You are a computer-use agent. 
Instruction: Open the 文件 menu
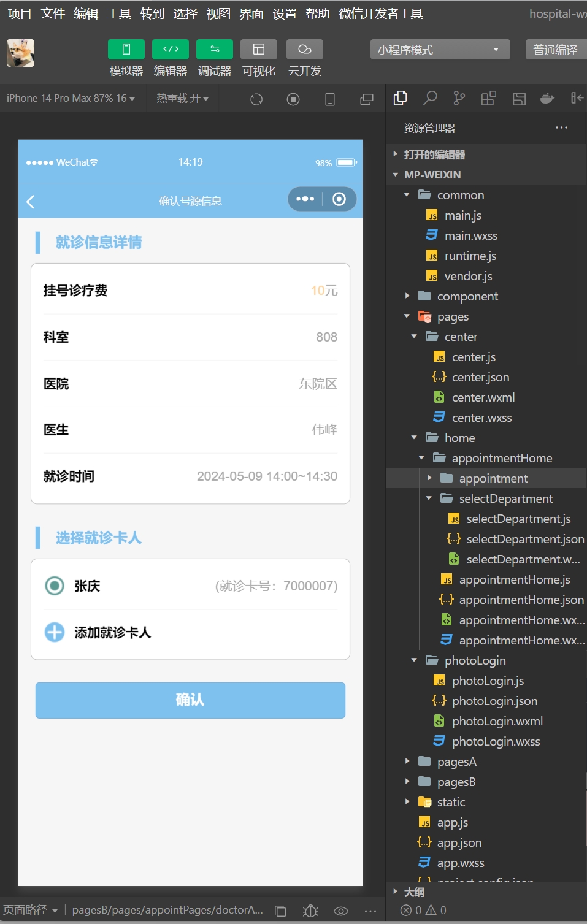click(x=52, y=13)
